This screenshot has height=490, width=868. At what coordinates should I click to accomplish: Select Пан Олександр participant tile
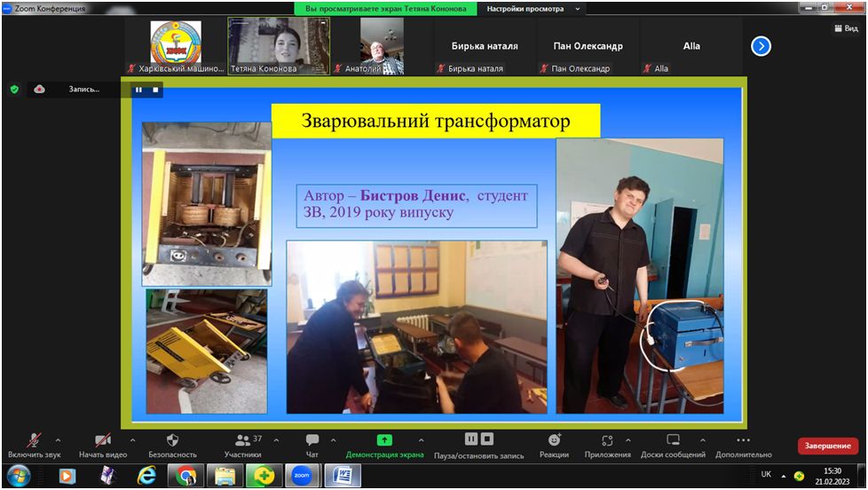pyautogui.click(x=588, y=46)
